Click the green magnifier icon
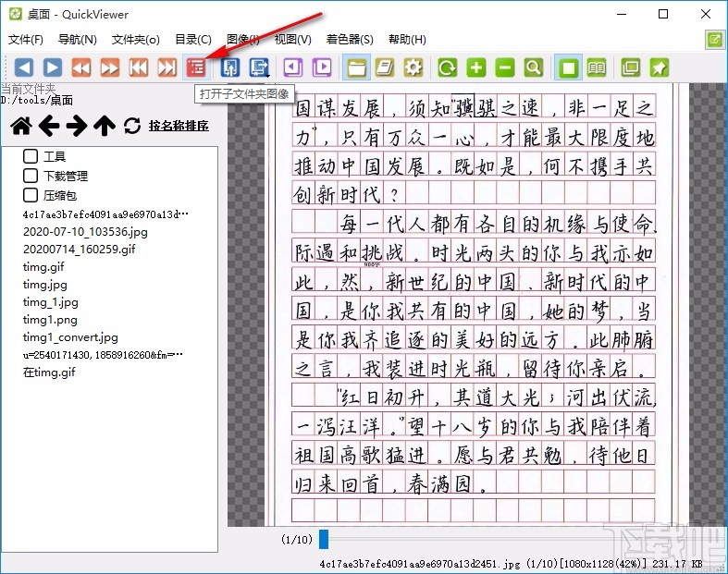728x574 pixels. click(x=534, y=67)
